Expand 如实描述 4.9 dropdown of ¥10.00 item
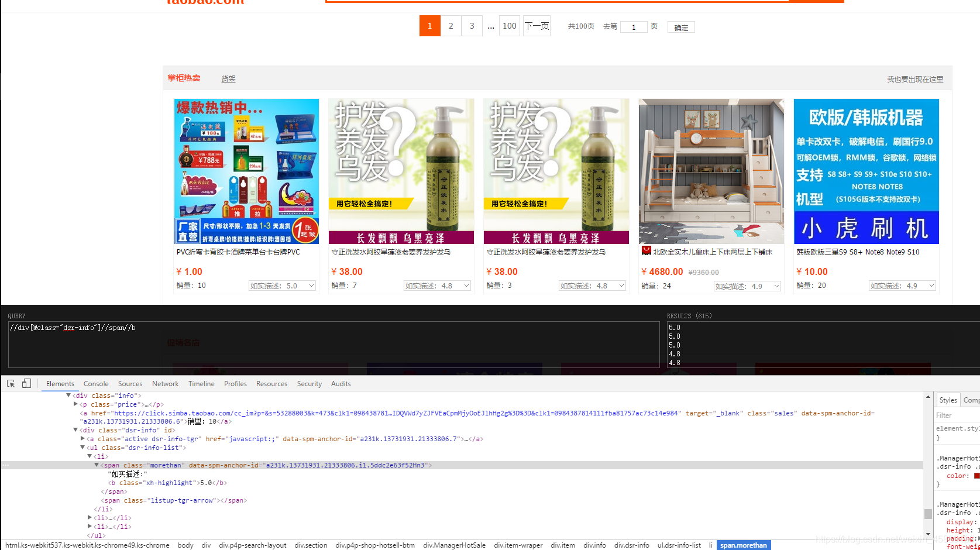The image size is (980, 550). [x=903, y=286]
